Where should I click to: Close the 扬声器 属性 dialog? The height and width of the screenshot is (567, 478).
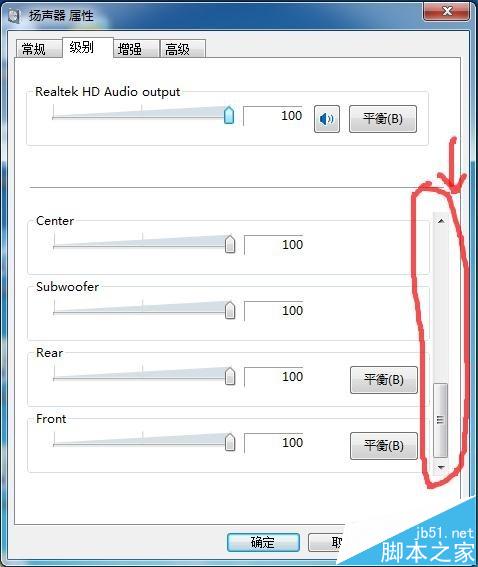point(447,11)
